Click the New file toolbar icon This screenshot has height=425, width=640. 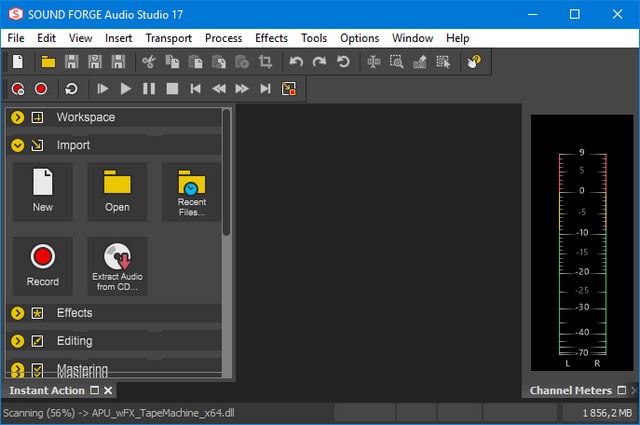click(17, 62)
